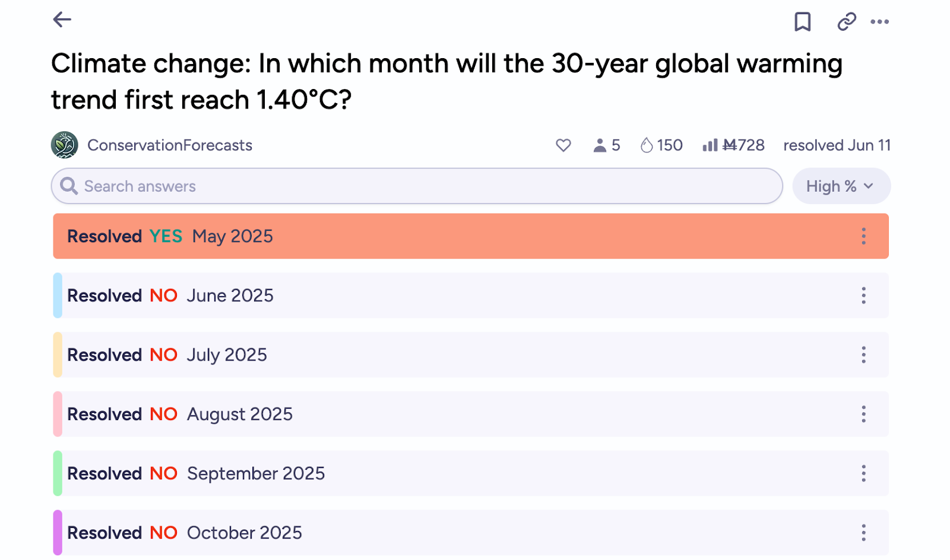950x560 pixels.
Task: Open the top-right three-dot more options menu
Action: [879, 22]
